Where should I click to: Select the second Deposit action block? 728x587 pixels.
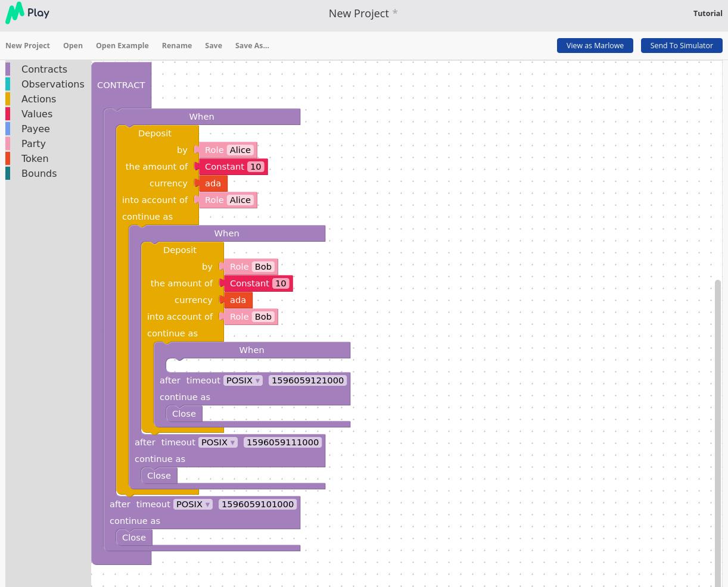[x=180, y=250]
